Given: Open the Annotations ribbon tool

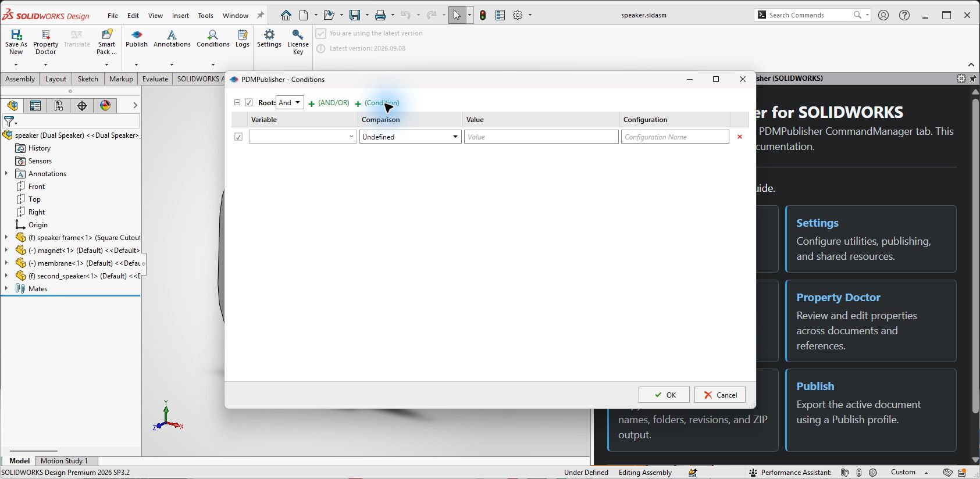Looking at the screenshot, I should [x=172, y=39].
